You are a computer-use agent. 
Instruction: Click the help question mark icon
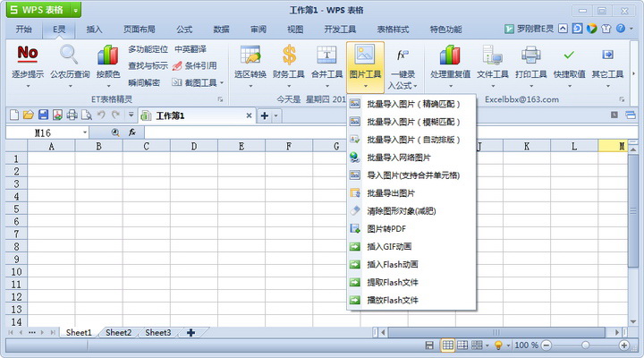coord(621,29)
